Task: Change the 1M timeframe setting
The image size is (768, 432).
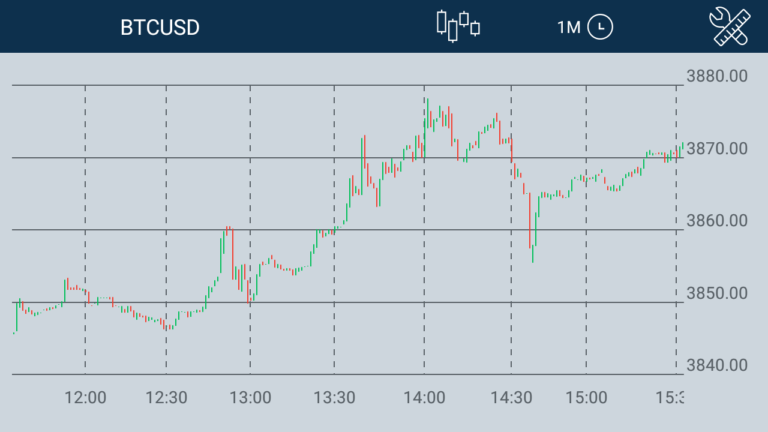Action: tap(569, 27)
